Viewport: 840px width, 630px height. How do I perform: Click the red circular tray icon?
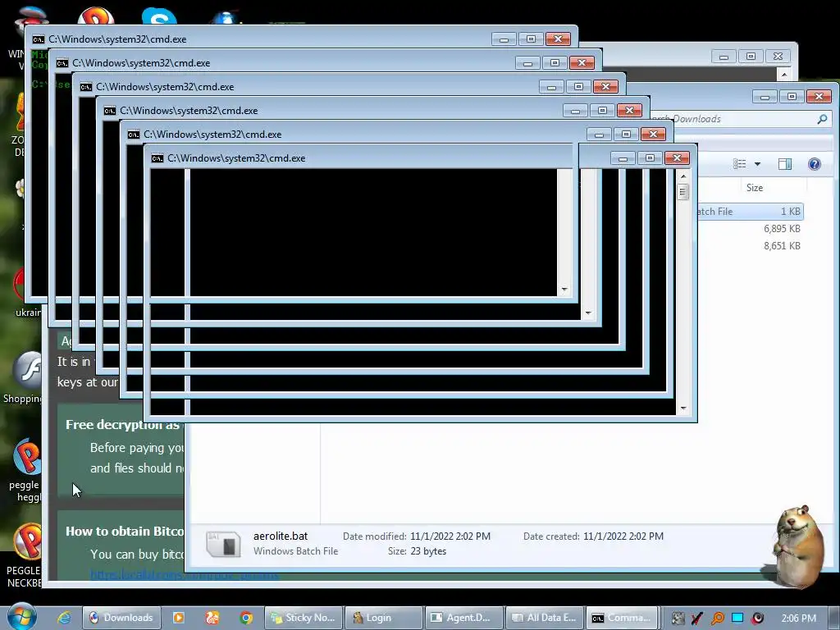coord(757,619)
